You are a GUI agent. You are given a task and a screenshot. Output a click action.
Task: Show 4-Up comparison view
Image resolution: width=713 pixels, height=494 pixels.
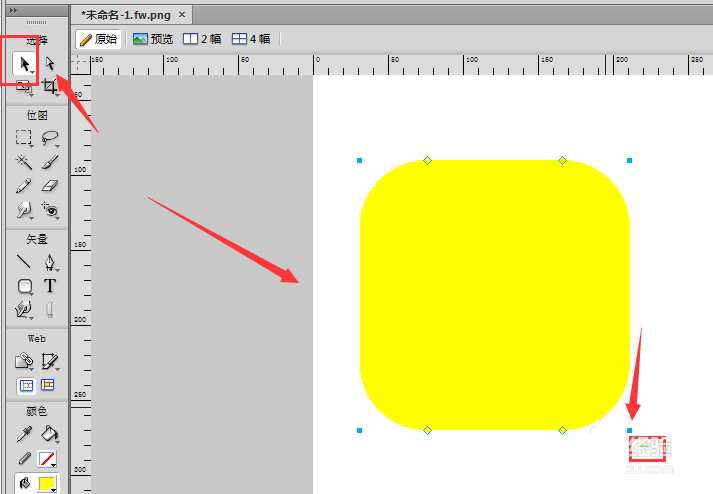251,39
